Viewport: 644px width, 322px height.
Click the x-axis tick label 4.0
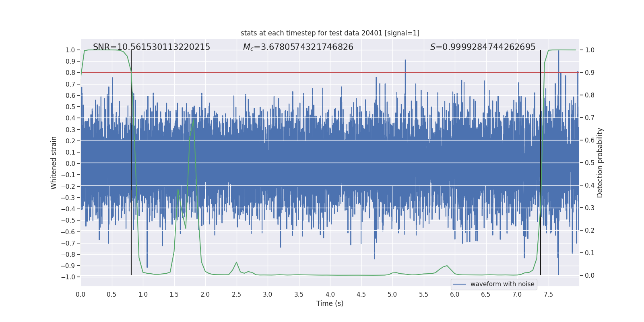click(330, 295)
